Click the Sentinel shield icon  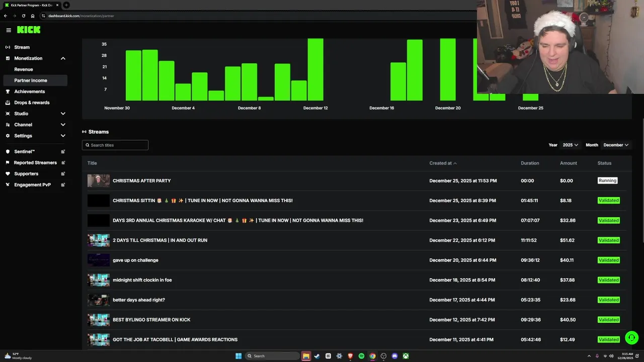click(8, 151)
